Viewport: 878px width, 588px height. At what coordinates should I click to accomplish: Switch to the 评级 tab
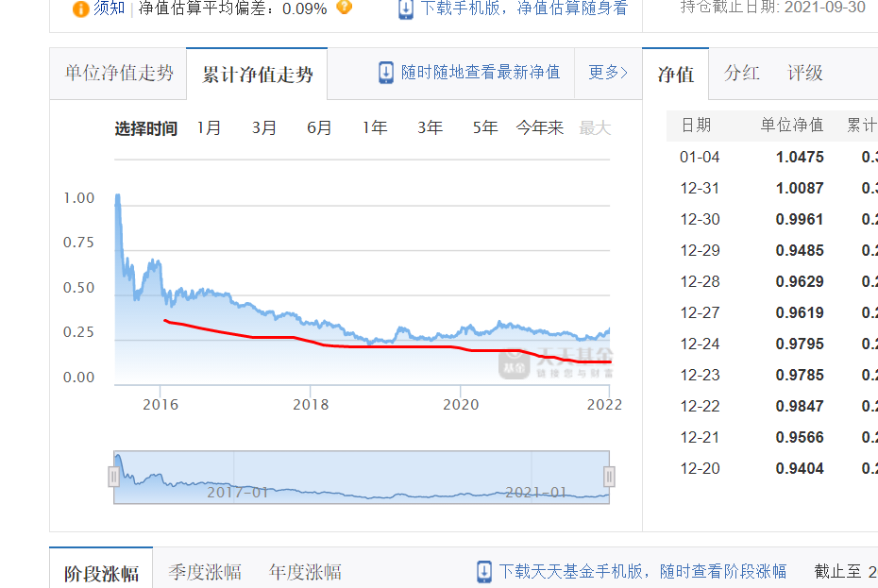click(x=805, y=73)
